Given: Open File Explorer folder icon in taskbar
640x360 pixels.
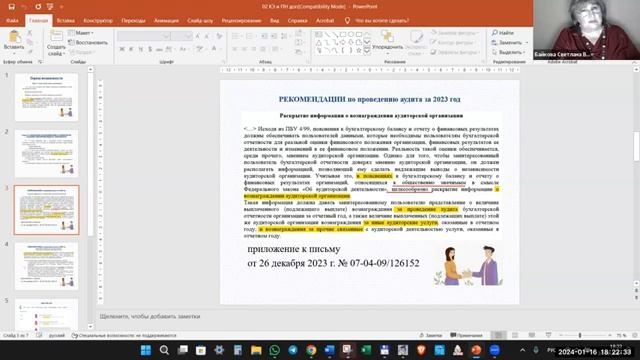Looking at the screenshot, I should (256, 350).
